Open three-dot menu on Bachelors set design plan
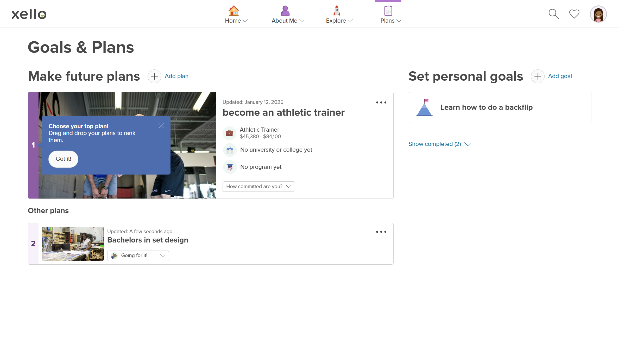619x364 pixels. [x=381, y=232]
